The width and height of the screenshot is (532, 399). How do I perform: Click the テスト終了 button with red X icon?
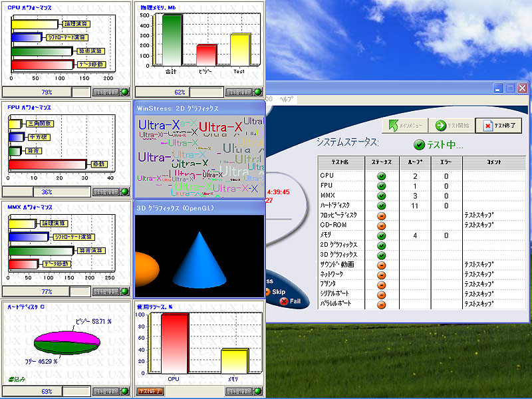pos(499,125)
